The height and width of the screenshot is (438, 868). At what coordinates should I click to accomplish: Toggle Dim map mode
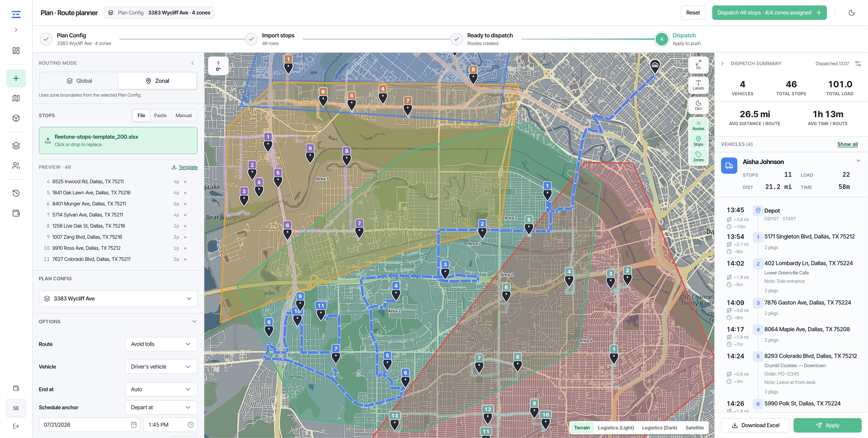click(698, 105)
